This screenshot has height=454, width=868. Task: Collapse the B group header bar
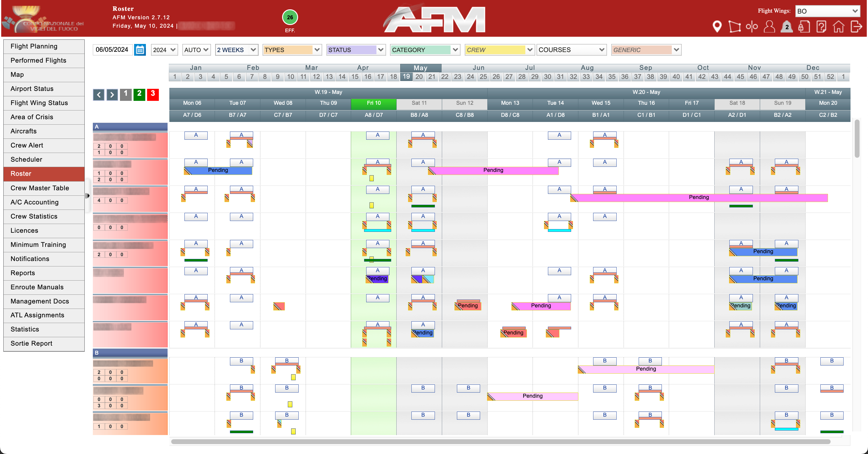(x=130, y=353)
